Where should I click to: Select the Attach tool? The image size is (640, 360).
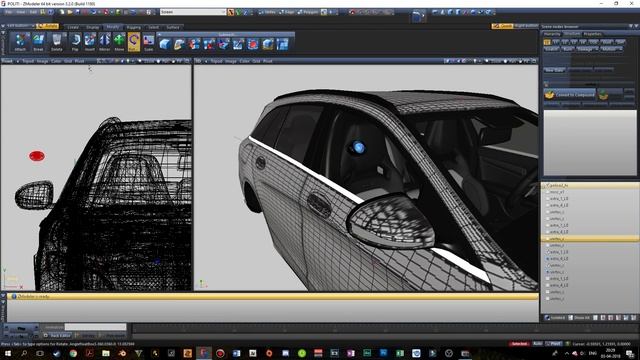click(x=20, y=42)
